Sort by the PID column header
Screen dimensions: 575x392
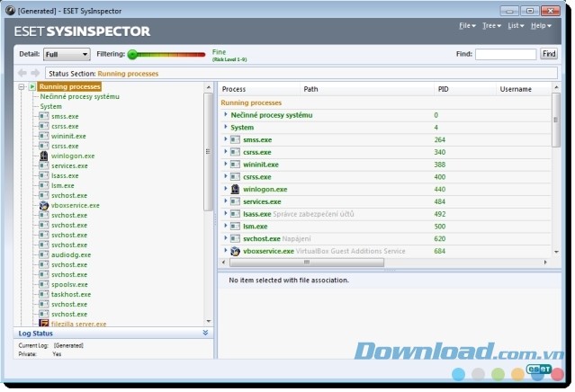[465, 89]
